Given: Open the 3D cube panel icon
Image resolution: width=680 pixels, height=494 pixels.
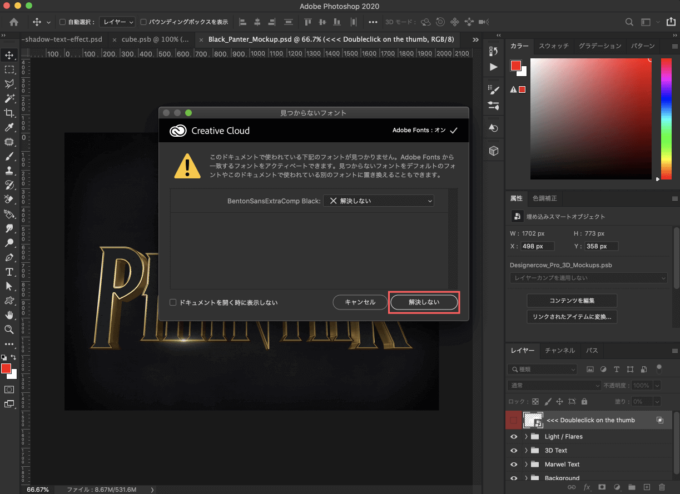Looking at the screenshot, I should 494,151.
